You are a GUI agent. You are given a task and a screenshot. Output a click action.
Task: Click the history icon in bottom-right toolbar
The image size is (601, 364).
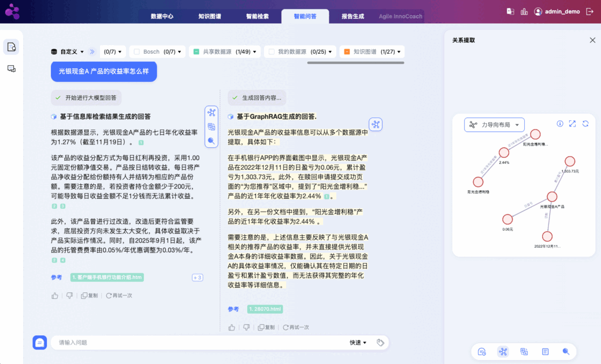482,352
